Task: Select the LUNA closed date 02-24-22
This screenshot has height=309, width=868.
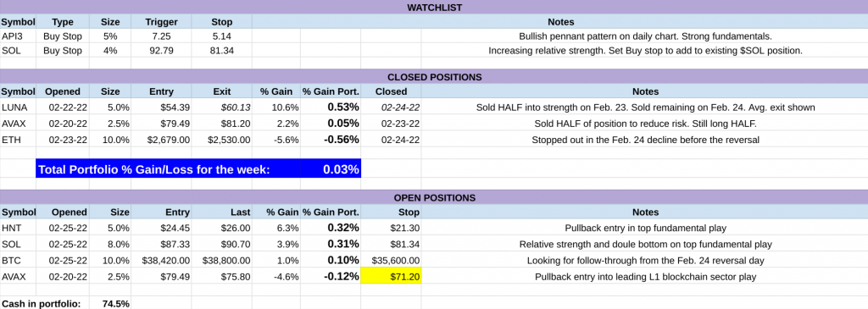Action: click(391, 108)
